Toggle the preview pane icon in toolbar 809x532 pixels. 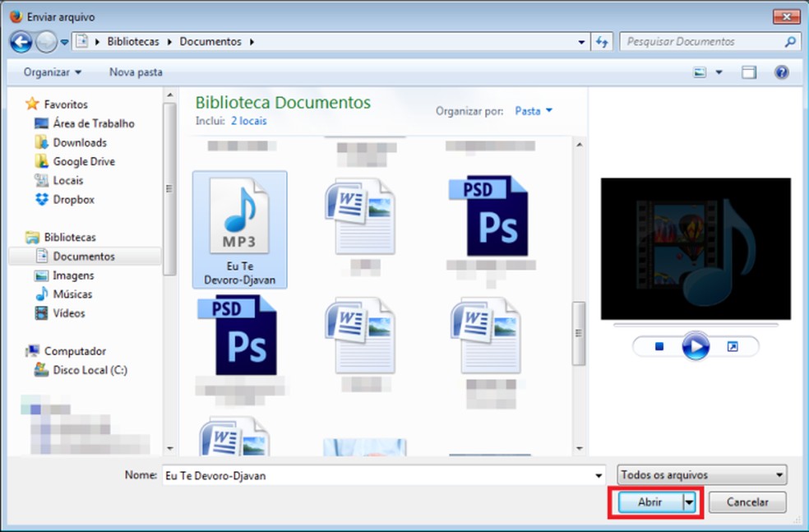click(748, 72)
